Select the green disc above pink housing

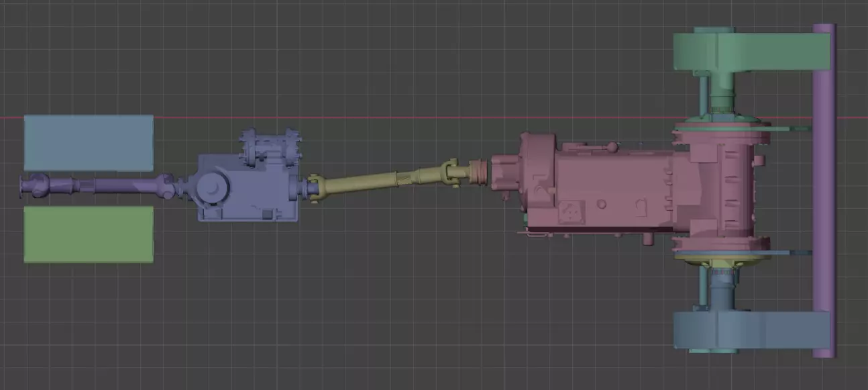(x=722, y=125)
